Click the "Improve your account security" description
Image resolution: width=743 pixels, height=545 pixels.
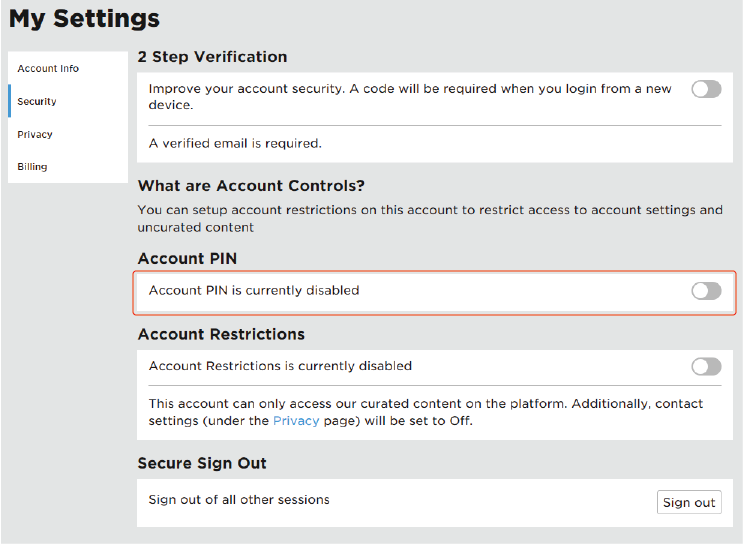[x=410, y=96]
